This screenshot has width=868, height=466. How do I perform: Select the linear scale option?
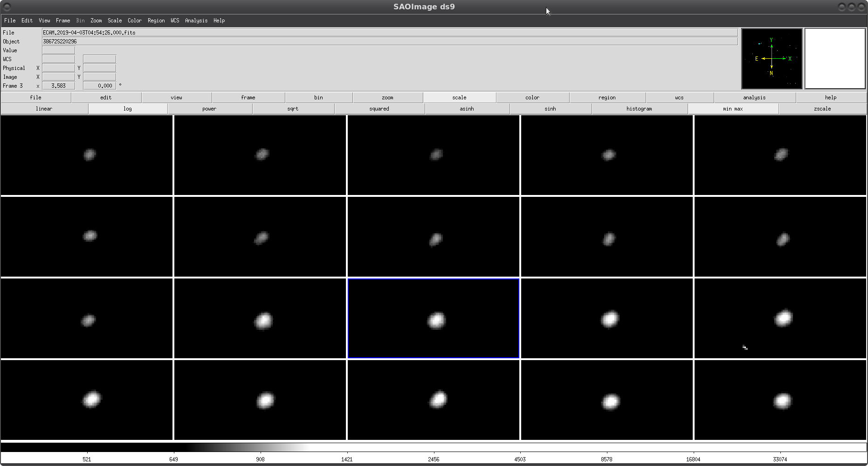(x=44, y=109)
